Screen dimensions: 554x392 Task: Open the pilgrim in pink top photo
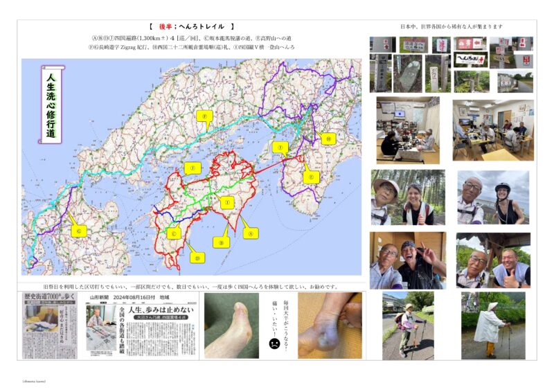[408, 325]
